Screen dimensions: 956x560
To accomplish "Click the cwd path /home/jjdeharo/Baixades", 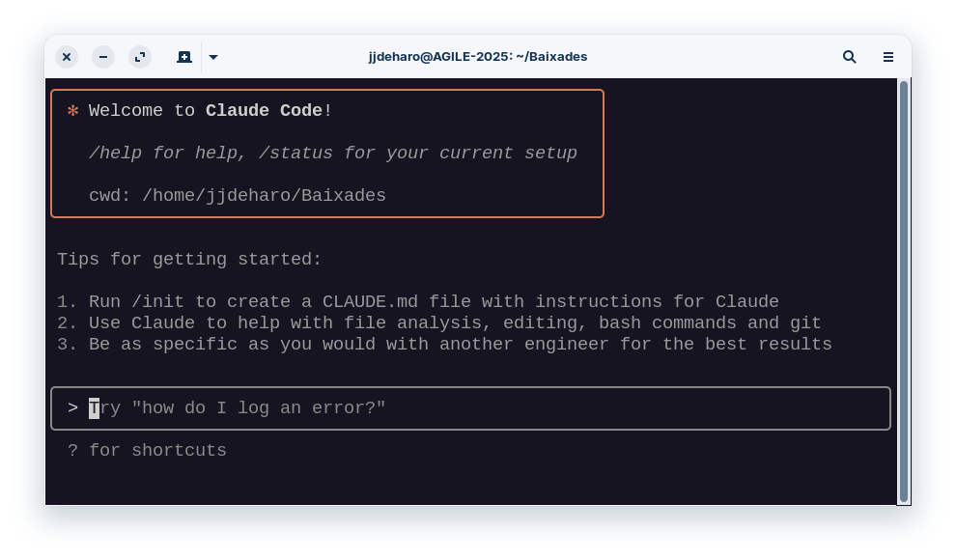I will coord(264,196).
